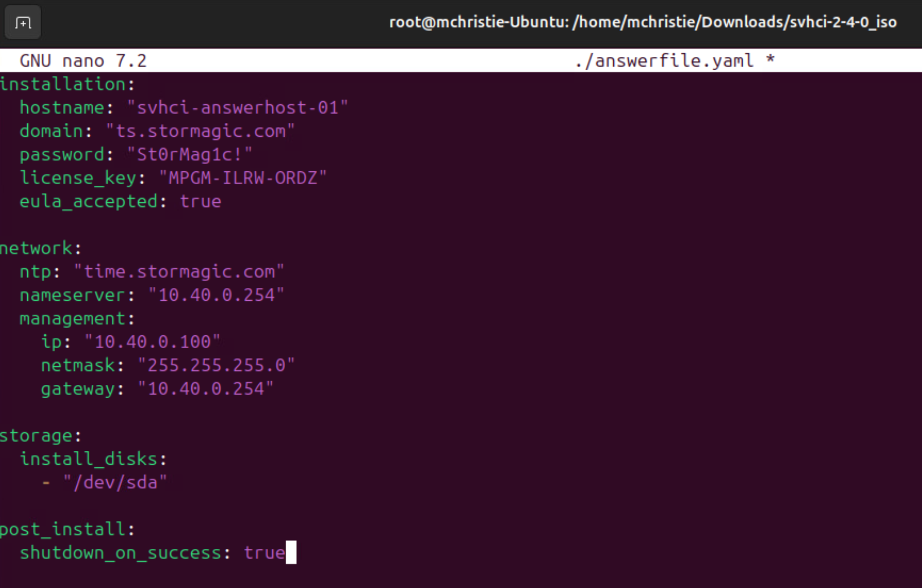
Task: Click the ntp value time.stormagic.com
Action: pos(179,272)
